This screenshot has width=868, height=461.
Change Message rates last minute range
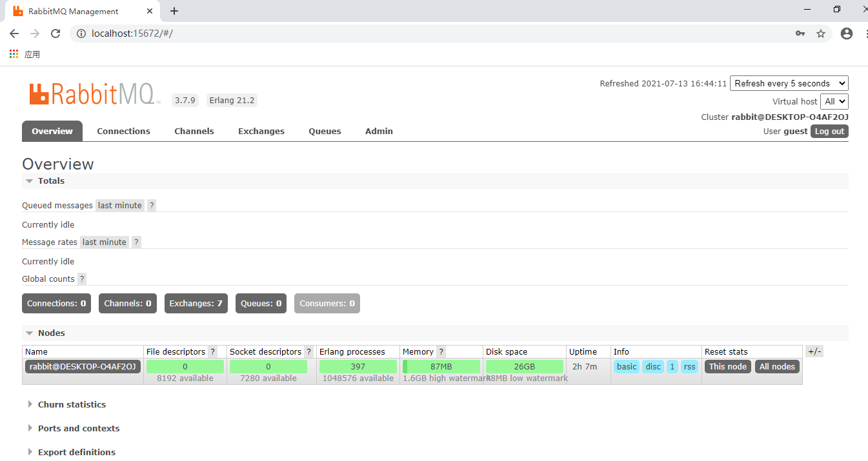click(105, 242)
